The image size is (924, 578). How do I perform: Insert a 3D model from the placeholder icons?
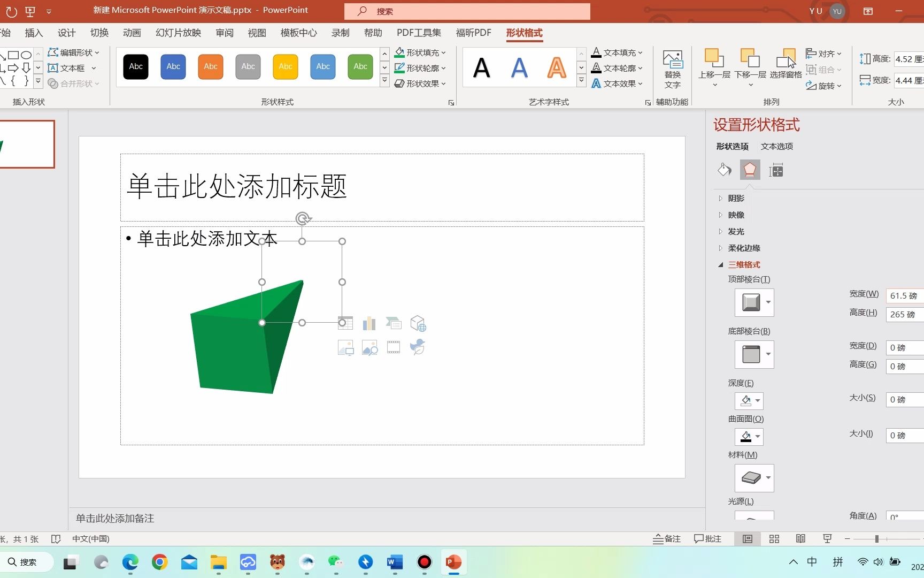pos(419,323)
